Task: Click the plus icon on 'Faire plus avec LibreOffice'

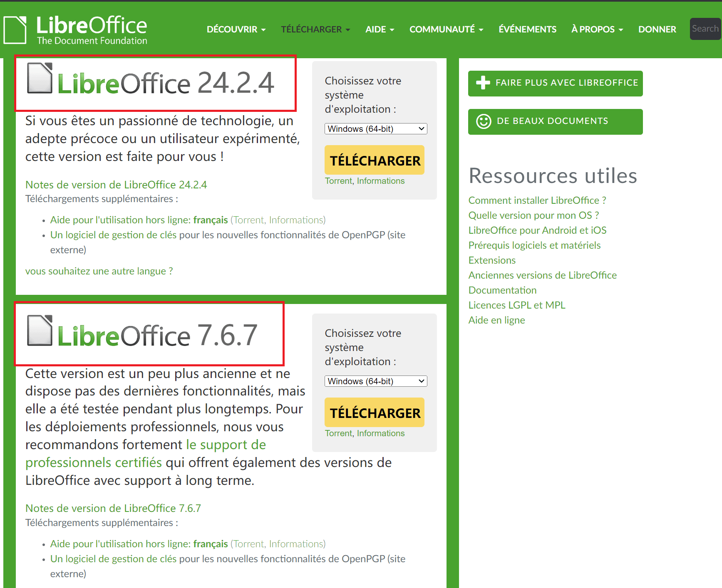Action: click(483, 83)
